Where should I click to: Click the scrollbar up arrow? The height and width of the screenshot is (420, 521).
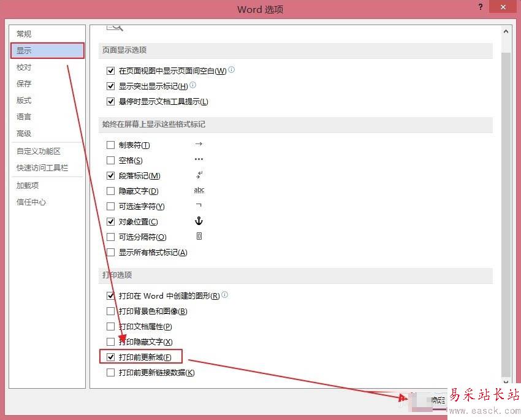506,31
